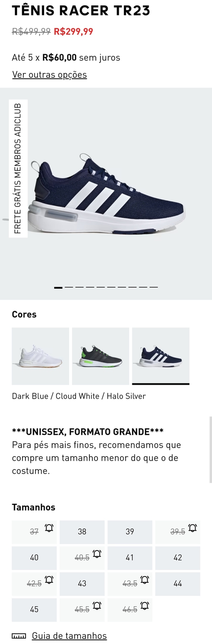Open Ver outras opções payment link
Viewport: 212px width, 644px height.
tap(50, 75)
